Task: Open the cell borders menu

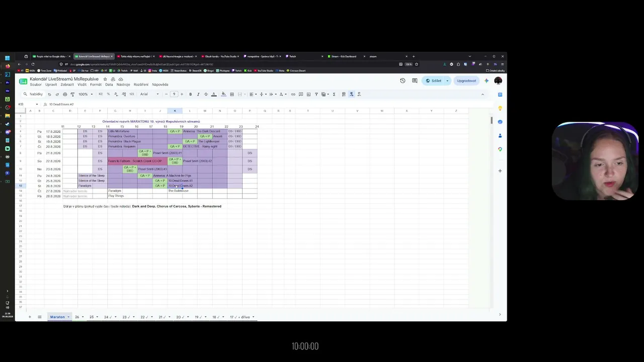Action: pyautogui.click(x=231, y=94)
